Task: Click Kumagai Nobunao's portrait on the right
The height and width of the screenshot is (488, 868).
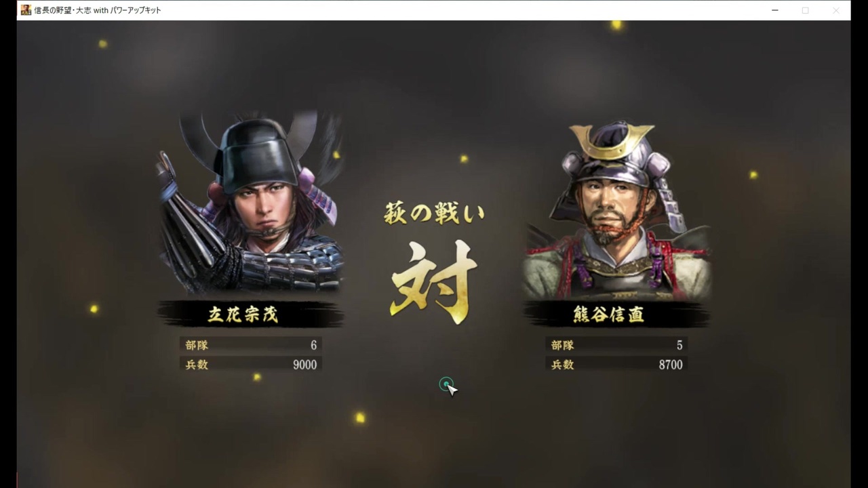Action: (616, 211)
